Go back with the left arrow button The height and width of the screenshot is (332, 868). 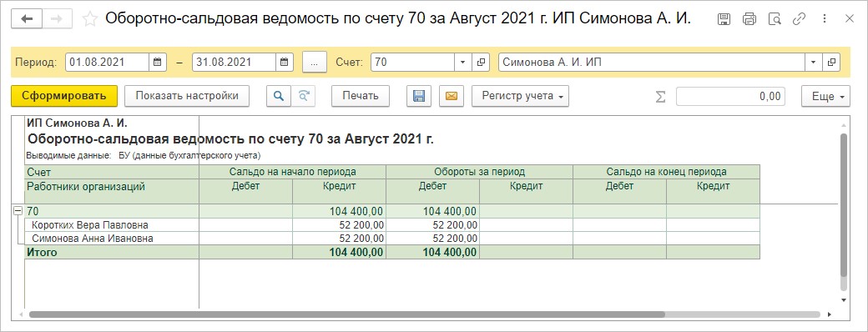pyautogui.click(x=27, y=19)
